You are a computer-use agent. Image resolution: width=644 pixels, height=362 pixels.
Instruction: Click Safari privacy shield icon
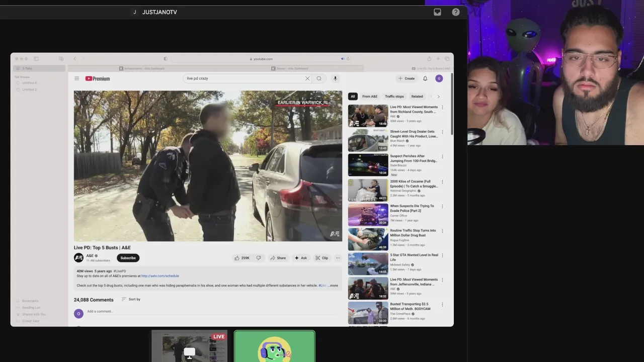(x=166, y=59)
